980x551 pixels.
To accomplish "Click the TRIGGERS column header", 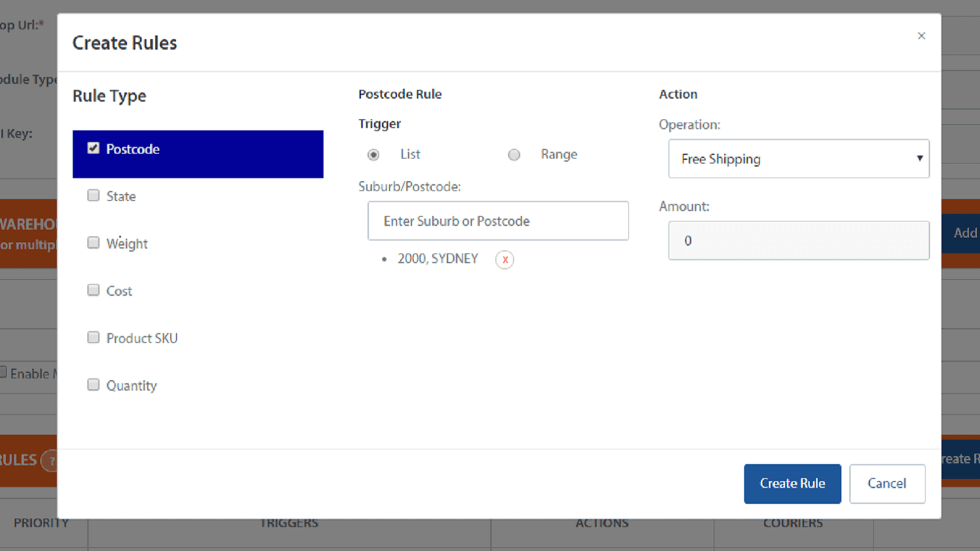I will tap(289, 523).
